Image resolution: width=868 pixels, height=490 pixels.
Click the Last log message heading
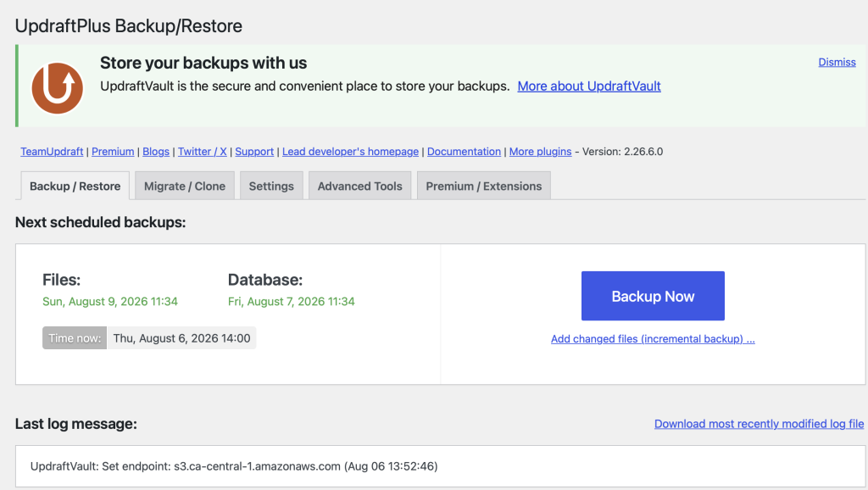[75, 424]
